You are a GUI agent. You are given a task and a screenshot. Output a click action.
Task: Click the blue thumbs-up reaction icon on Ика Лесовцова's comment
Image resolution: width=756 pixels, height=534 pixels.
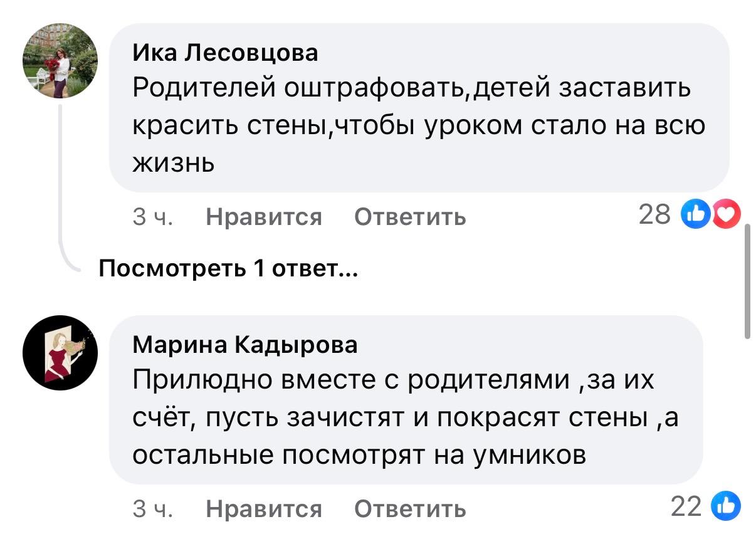coord(696,216)
